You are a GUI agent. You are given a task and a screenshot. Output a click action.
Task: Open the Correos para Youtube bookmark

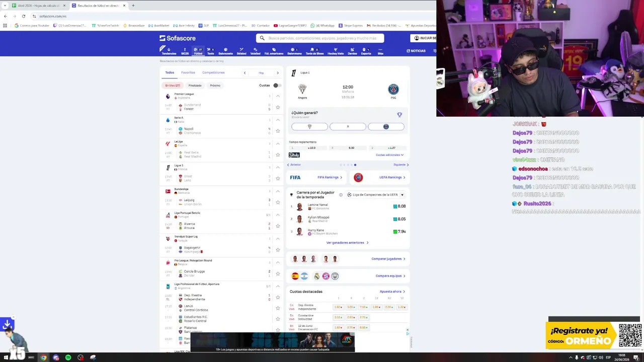coord(32,26)
